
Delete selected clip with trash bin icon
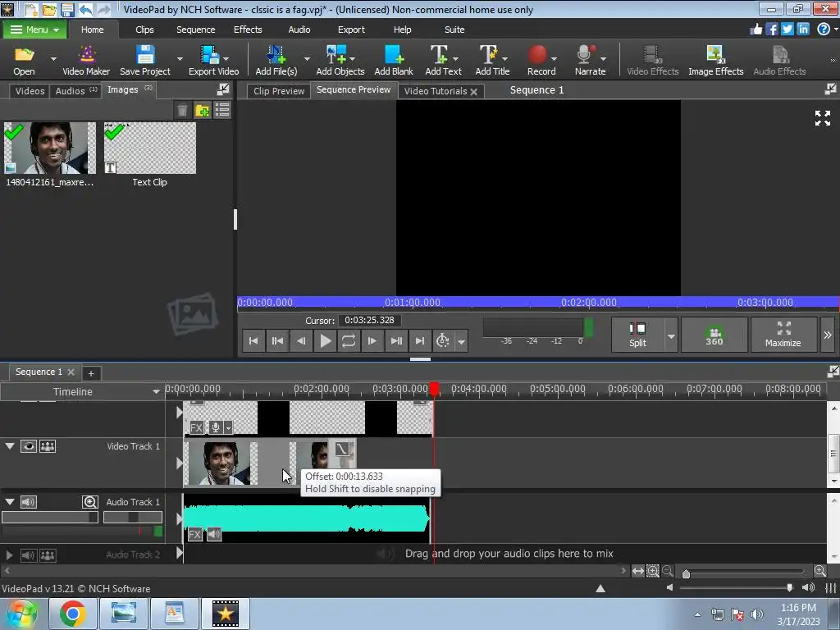pyautogui.click(x=182, y=111)
